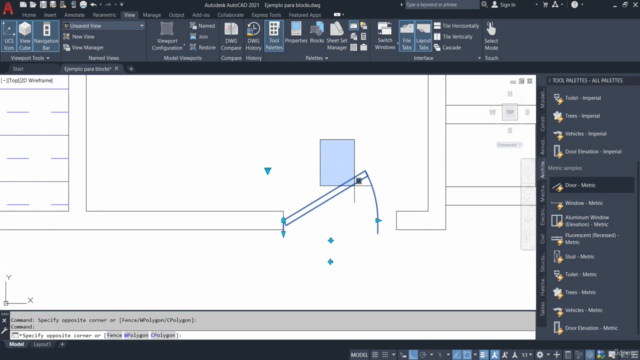Click Named viewports button

[202, 26]
